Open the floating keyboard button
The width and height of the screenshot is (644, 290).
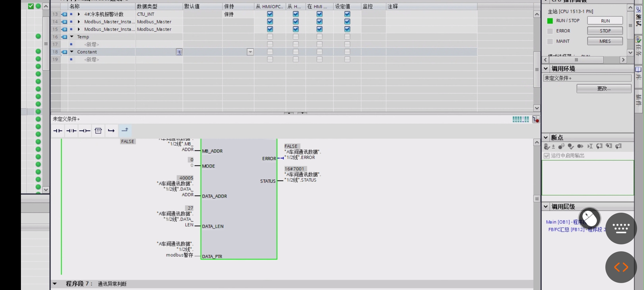click(x=621, y=229)
